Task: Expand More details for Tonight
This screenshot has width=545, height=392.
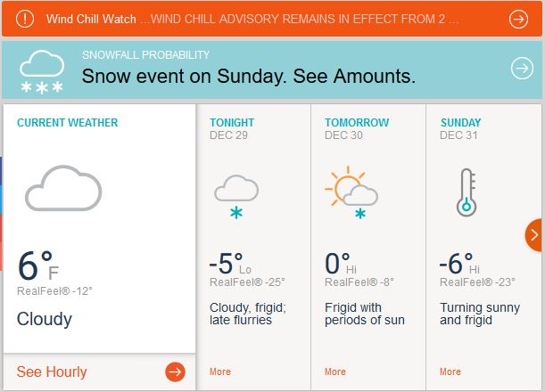Action: (219, 372)
